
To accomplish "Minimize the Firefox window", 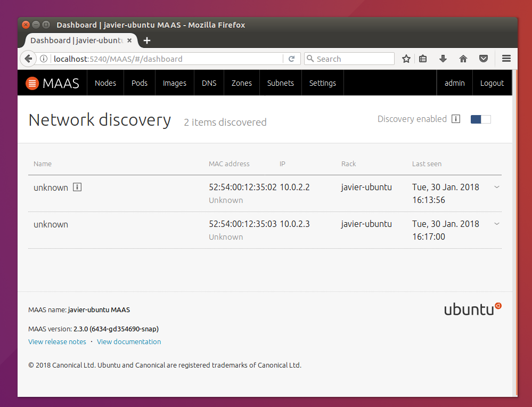I will [x=36, y=25].
